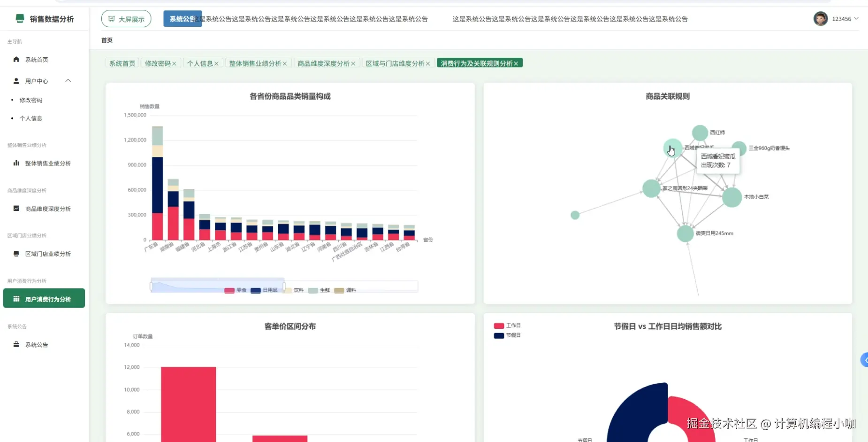
Task: Open 修改密码 in the sidebar
Action: click(x=31, y=100)
